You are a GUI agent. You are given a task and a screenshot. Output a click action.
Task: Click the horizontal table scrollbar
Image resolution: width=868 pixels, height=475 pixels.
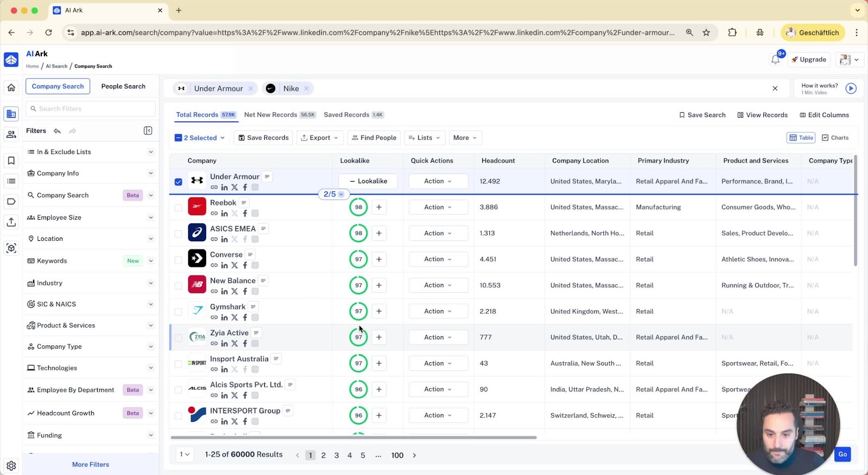click(x=353, y=437)
